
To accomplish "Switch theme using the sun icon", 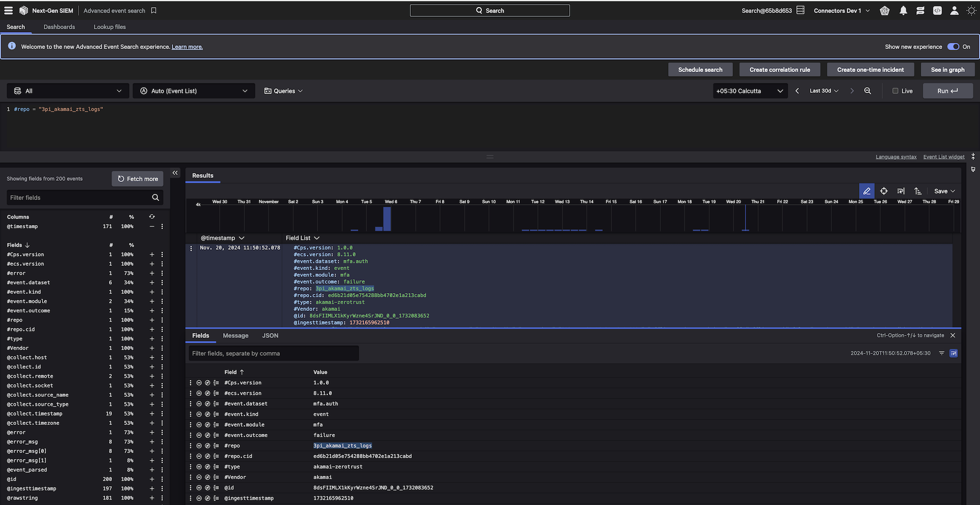I will (971, 11).
